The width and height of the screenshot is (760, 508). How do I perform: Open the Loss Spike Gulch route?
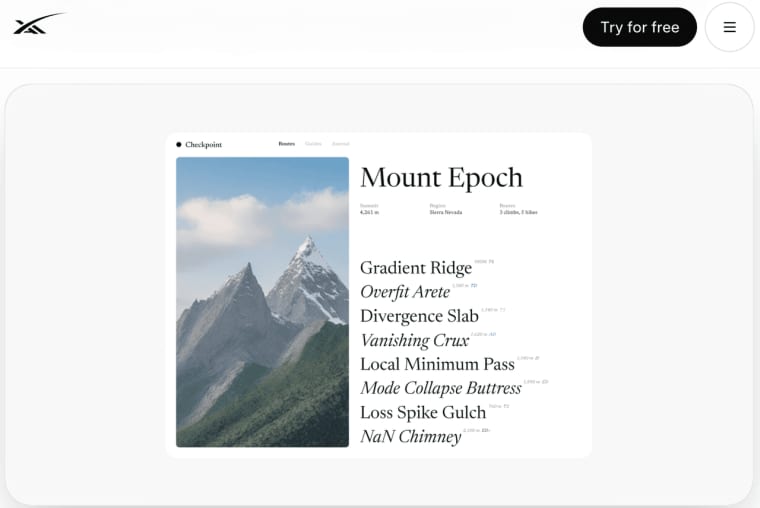423,413
